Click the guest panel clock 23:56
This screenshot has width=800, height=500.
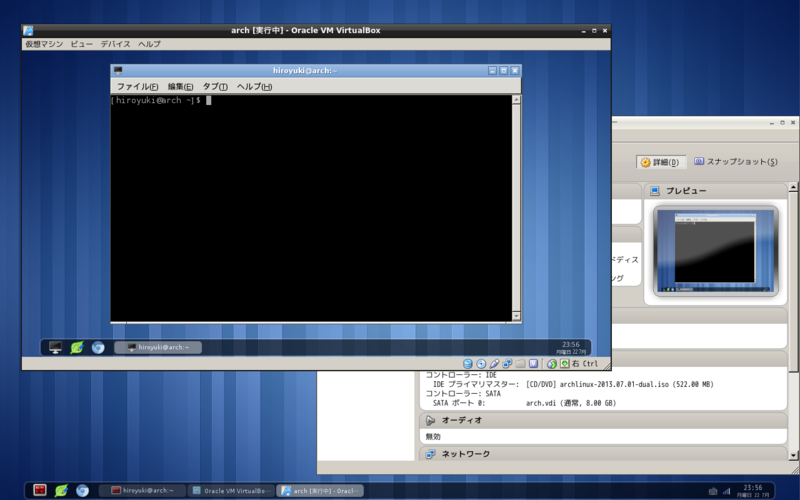[570, 347]
